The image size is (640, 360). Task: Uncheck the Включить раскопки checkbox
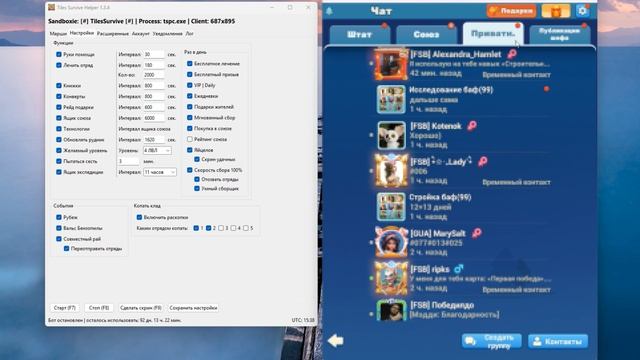[x=139, y=217]
